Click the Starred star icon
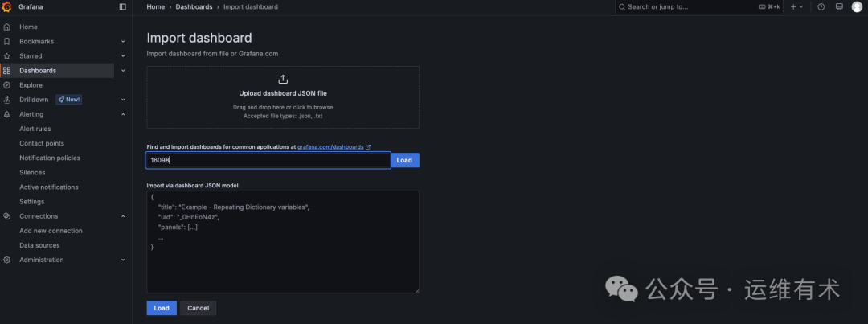Viewport: 868px width, 324px height. [x=6, y=56]
